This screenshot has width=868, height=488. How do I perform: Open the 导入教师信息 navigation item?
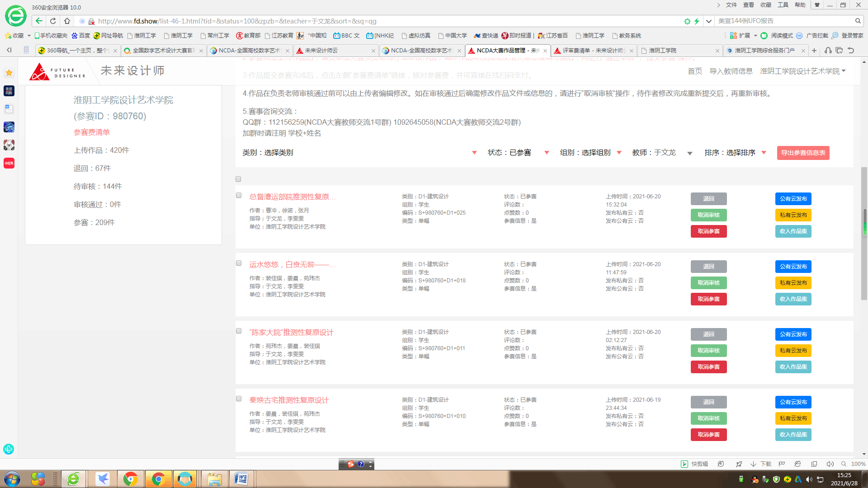731,71
